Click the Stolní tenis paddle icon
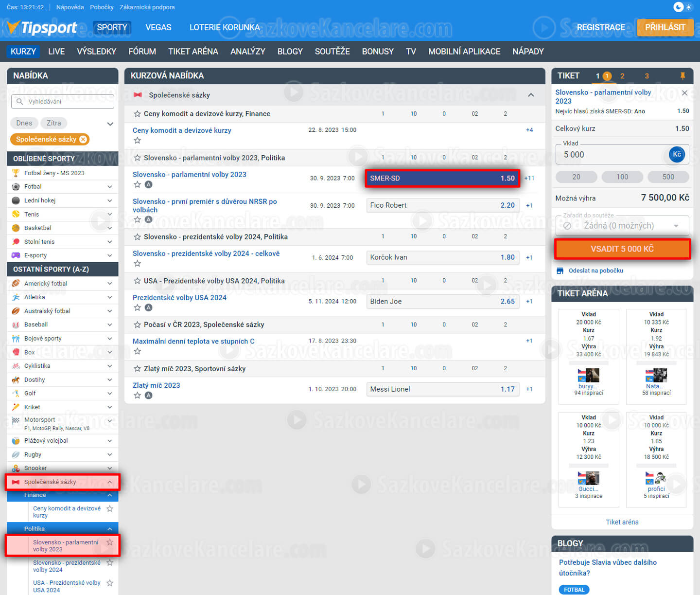Screen dimensions: 700x595 click(x=16, y=241)
